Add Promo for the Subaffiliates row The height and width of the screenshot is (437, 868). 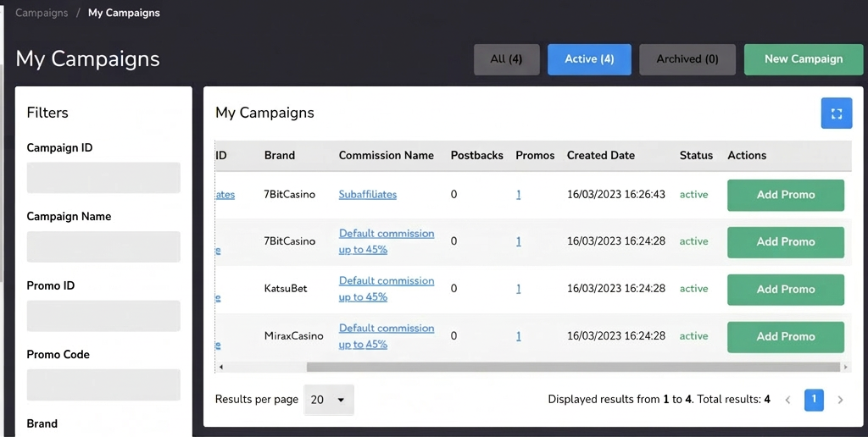(x=786, y=195)
